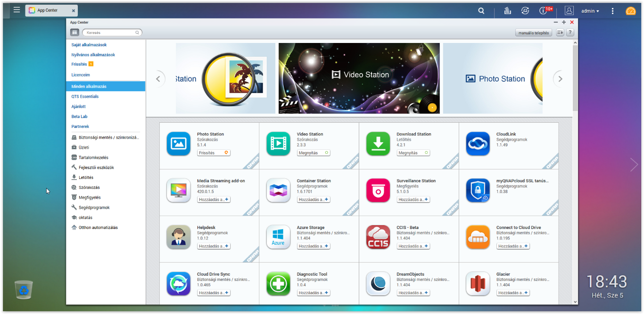
Task: Open the Glacier app icon
Action: pos(478,284)
